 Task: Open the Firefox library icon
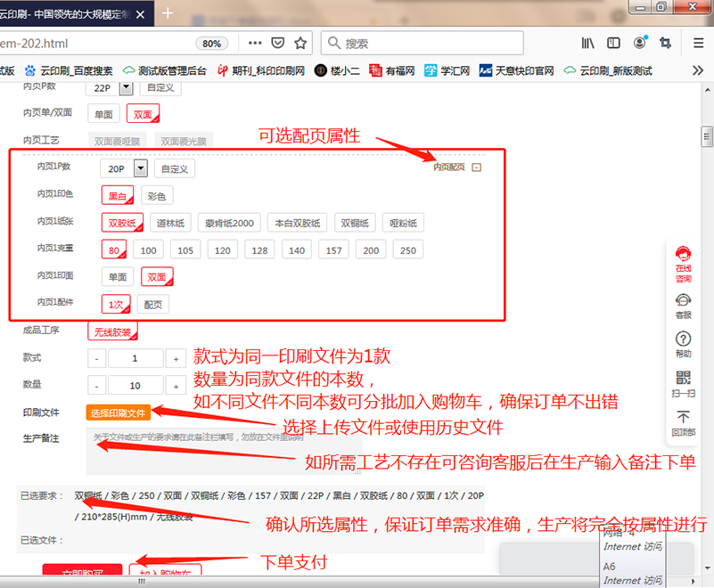click(588, 43)
